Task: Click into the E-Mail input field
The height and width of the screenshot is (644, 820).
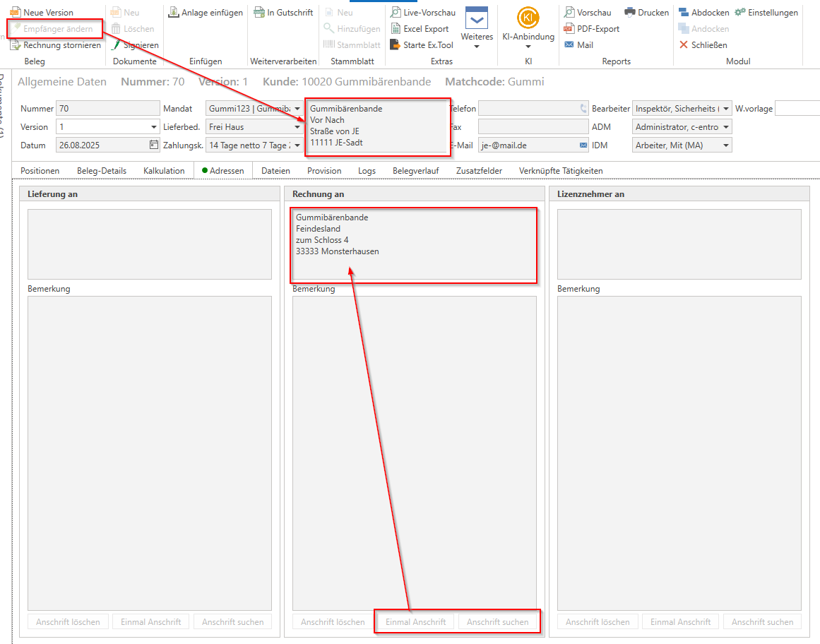Action: pos(528,145)
